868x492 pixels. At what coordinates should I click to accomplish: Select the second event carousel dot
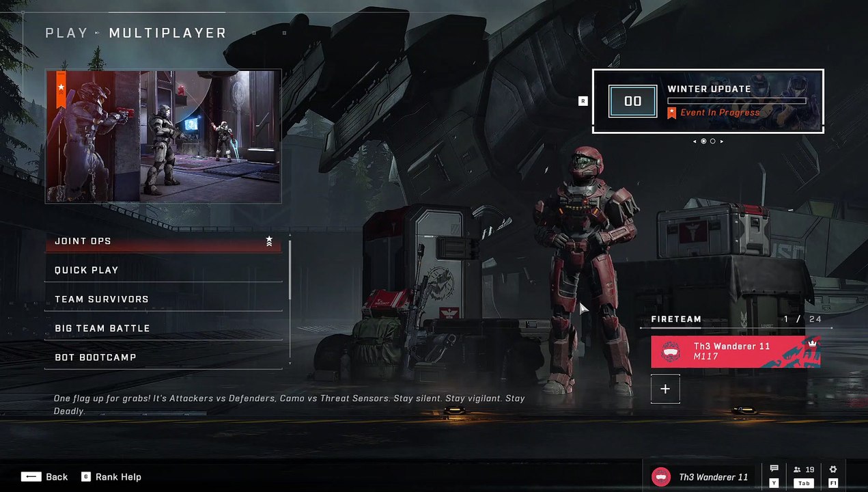pos(712,141)
